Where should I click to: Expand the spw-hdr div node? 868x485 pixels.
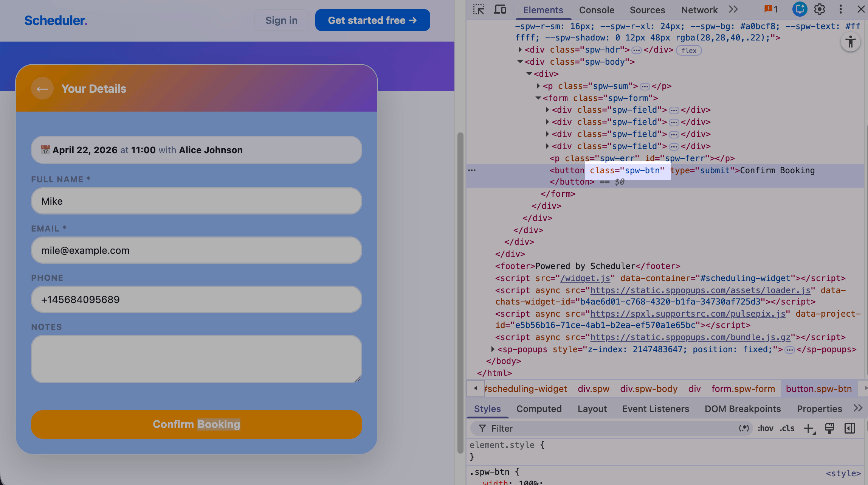tap(520, 50)
